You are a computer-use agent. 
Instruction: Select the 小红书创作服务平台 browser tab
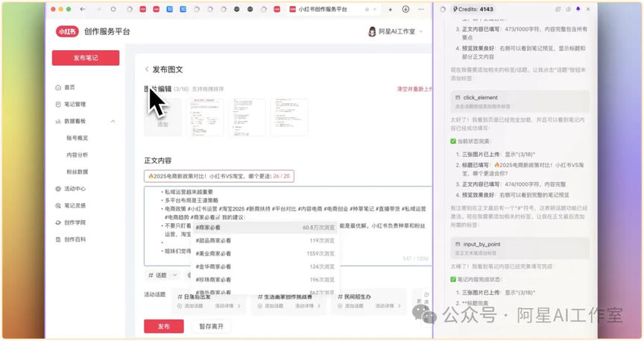coord(333,9)
